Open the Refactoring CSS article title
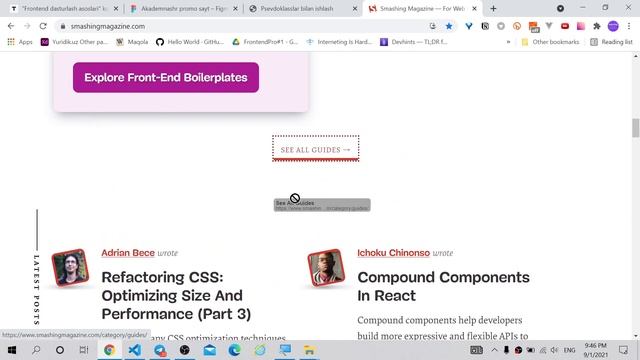The height and width of the screenshot is (360, 640). pos(176,296)
